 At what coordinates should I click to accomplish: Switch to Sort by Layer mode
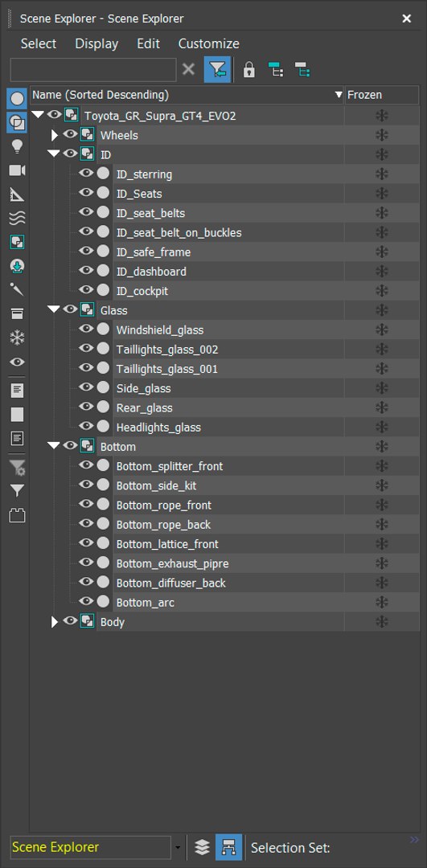coord(202,847)
